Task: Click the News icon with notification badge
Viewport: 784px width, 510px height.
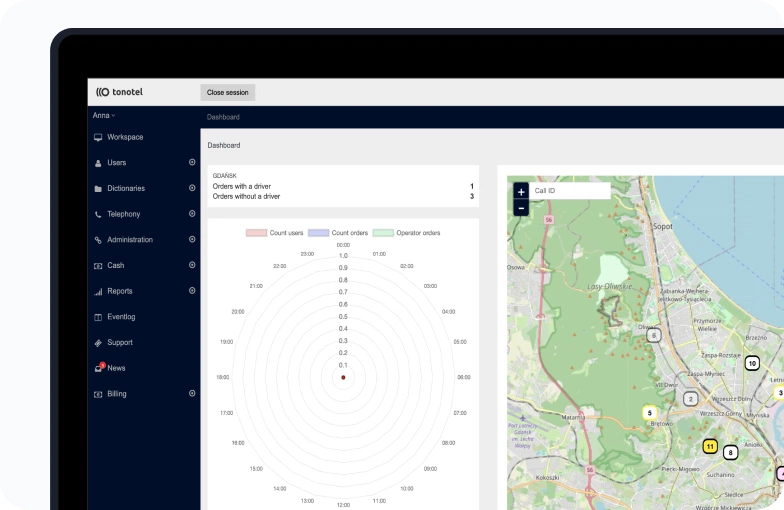Action: pyautogui.click(x=98, y=368)
